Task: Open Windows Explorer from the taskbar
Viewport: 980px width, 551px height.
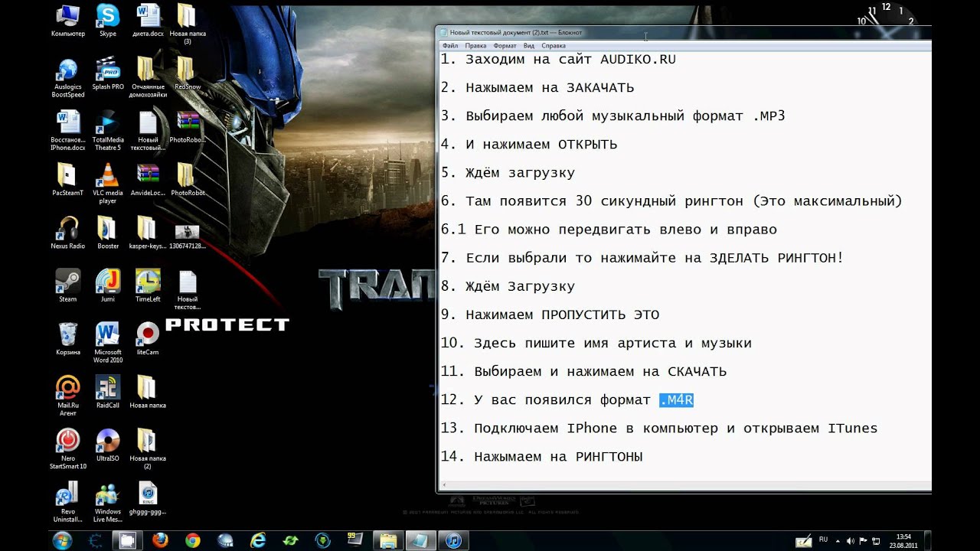Action: click(390, 540)
